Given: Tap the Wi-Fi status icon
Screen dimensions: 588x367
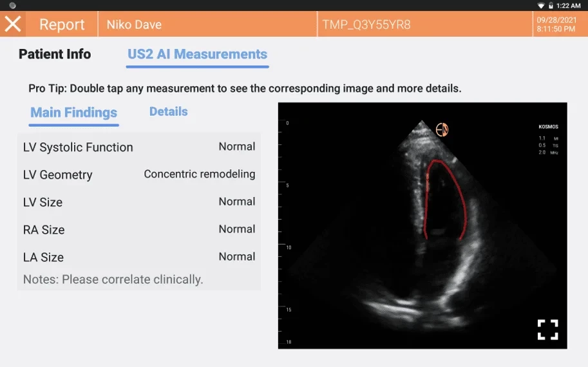Looking at the screenshot, I should coord(541,6).
